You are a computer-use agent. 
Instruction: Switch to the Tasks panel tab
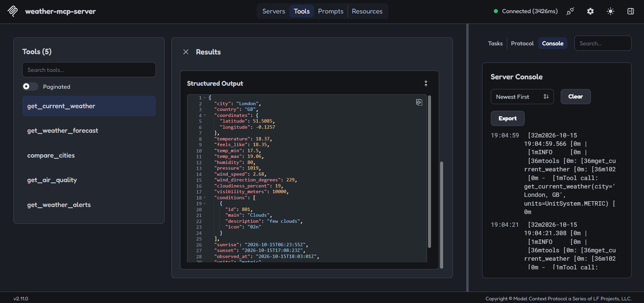495,43
